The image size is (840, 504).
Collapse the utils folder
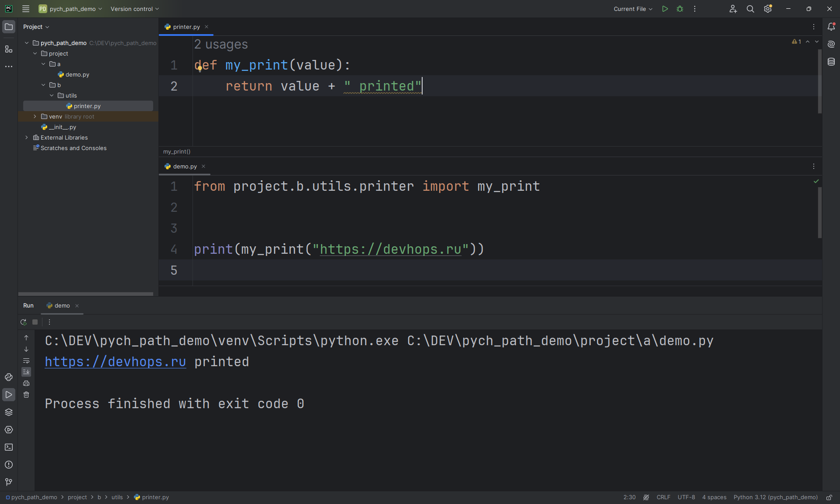[52, 95]
